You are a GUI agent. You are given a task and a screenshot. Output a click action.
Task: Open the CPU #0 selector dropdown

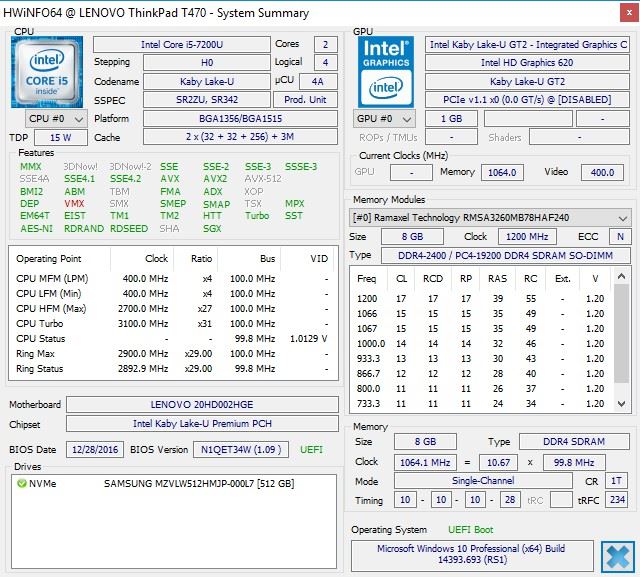coord(56,119)
